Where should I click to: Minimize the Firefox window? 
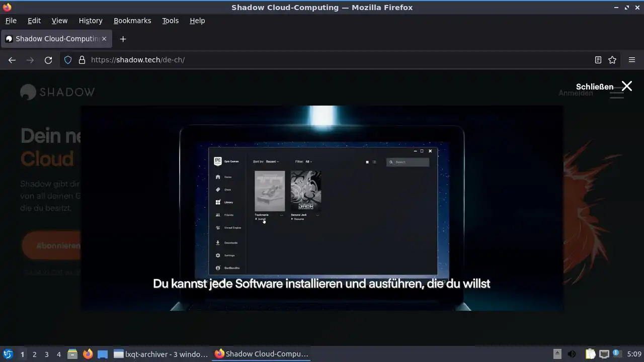tap(617, 8)
